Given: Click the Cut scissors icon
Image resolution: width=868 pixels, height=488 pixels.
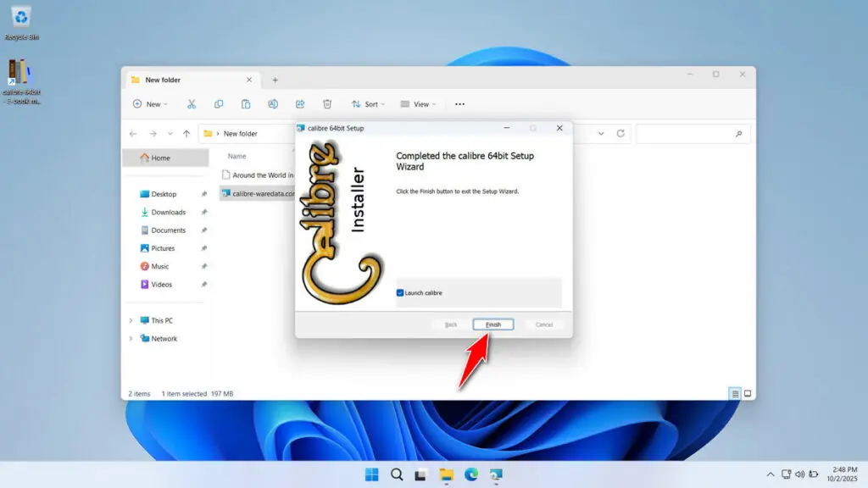Looking at the screenshot, I should [192, 104].
